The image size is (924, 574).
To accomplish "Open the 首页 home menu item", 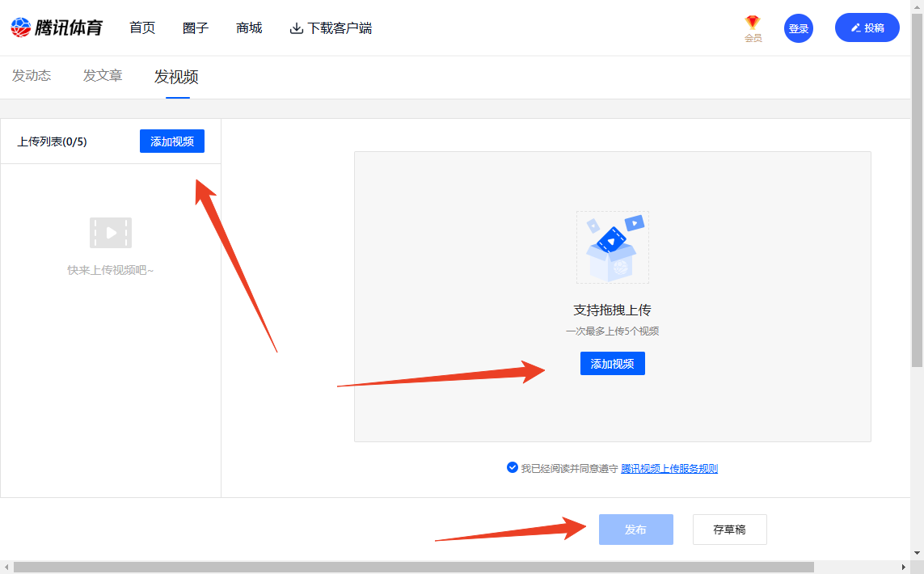I will [142, 27].
